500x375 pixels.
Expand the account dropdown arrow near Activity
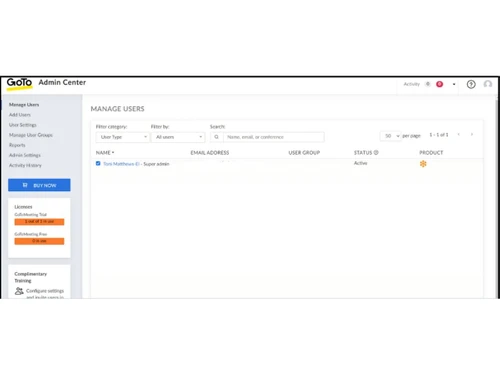[454, 84]
